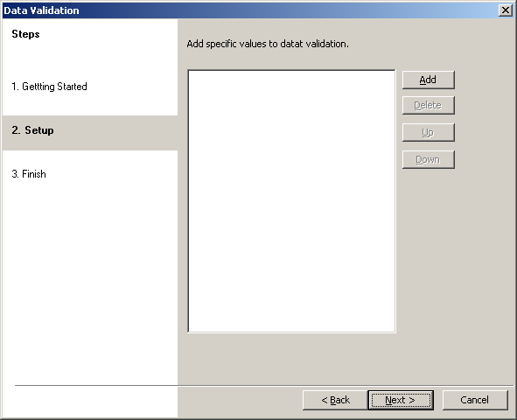The image size is (517, 420).
Task: Select the Setup step
Action: (90, 133)
